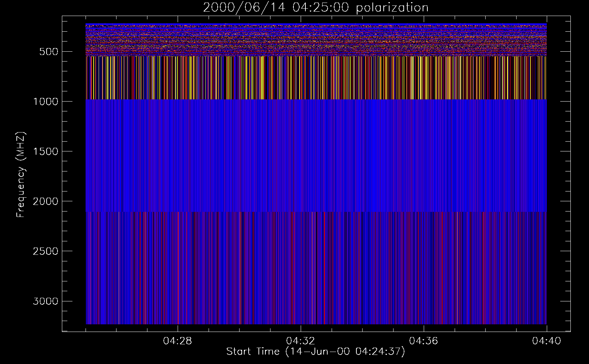Click the solid blue band around 1500 MHz
The width and height of the screenshot is (589, 364).
pos(316,155)
